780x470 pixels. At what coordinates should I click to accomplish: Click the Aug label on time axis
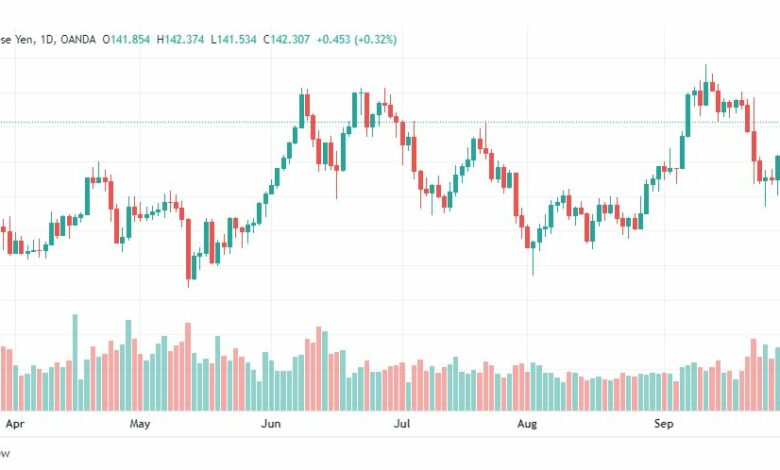click(x=527, y=424)
